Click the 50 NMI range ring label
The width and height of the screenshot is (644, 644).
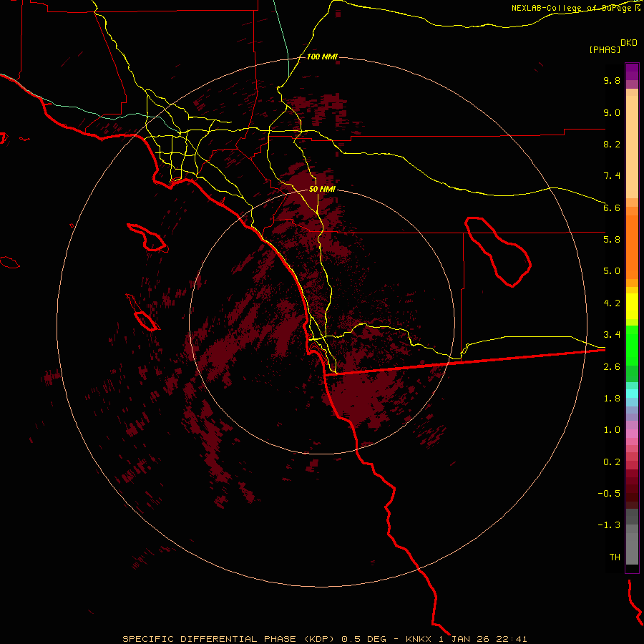click(x=322, y=190)
